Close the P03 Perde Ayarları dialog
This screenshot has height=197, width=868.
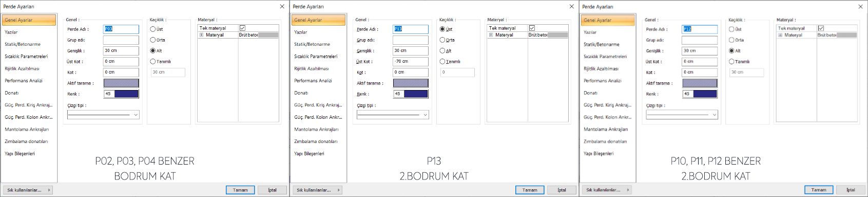click(x=282, y=7)
